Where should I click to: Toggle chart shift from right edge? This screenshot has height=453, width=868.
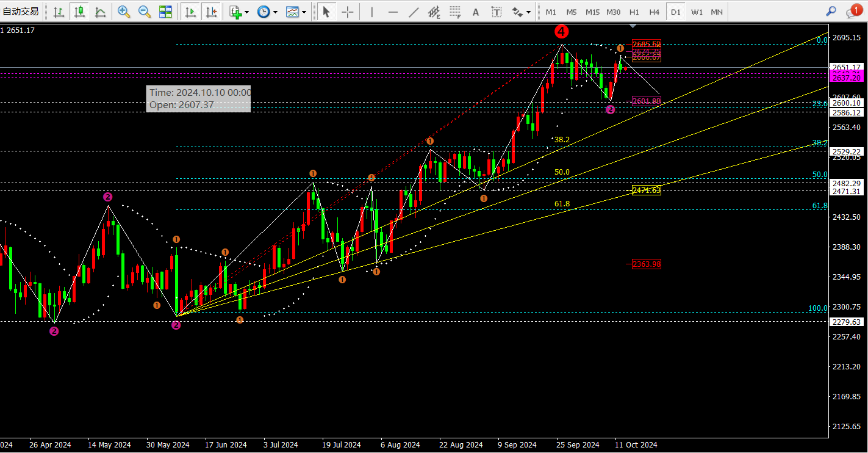[211, 12]
